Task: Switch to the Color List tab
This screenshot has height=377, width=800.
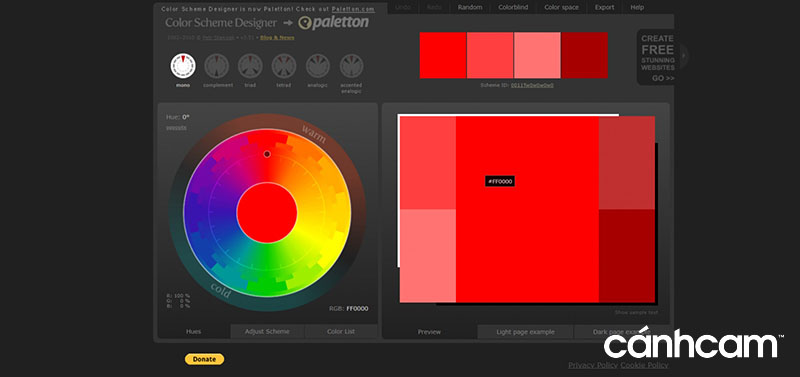Action: point(341,332)
